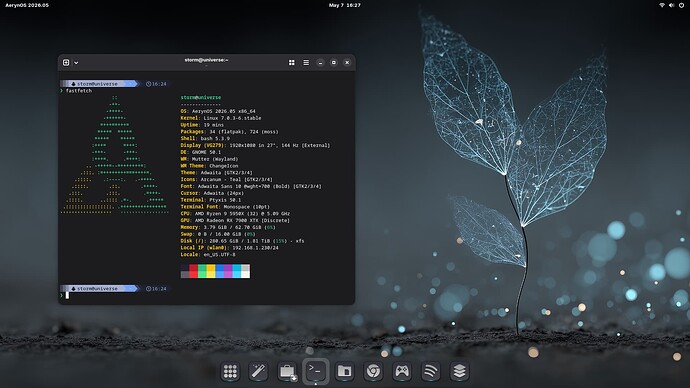Open the gamepad games app in dock
Image resolution: width=690 pixels, height=388 pixels.
point(402,372)
